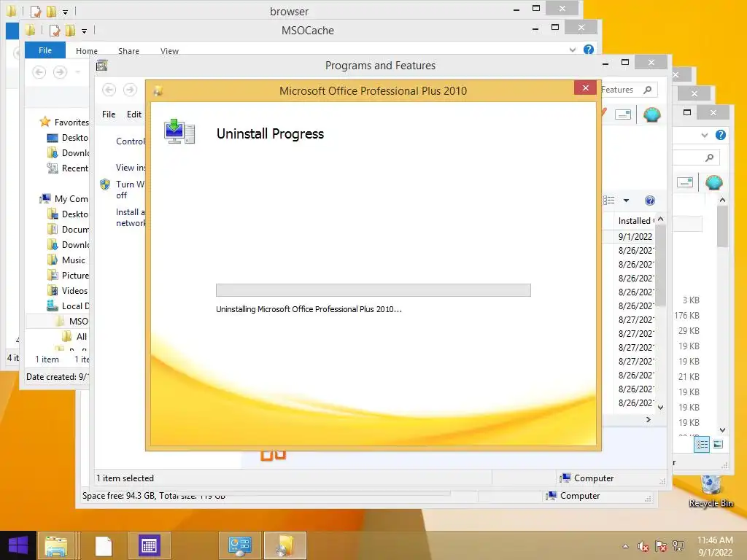
Task: Go back in MSOCache window
Action: click(x=39, y=72)
